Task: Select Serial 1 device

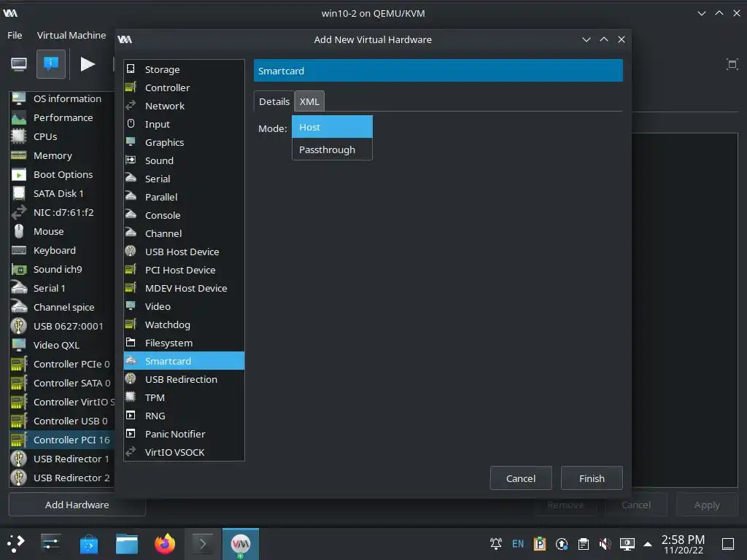Action: click(x=62, y=288)
